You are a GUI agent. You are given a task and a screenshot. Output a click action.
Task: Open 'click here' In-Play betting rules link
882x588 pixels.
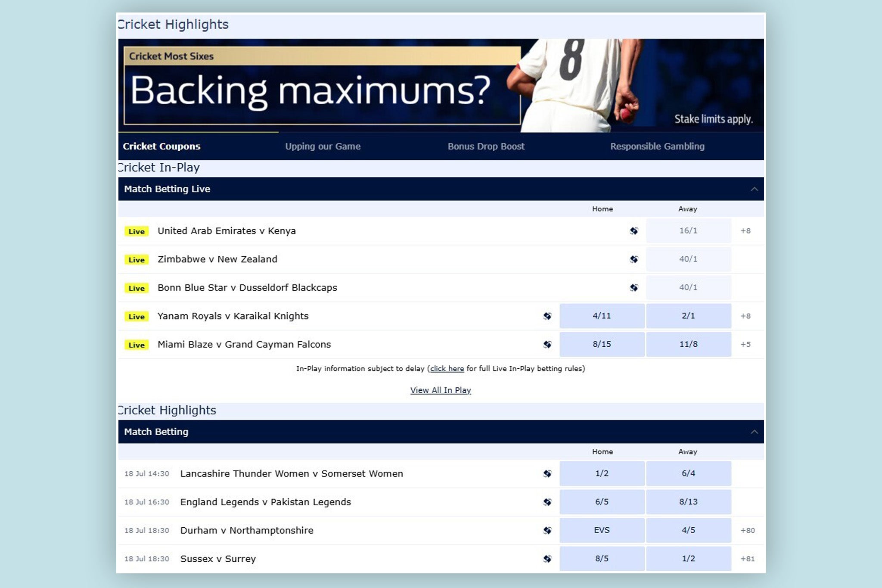coord(447,369)
